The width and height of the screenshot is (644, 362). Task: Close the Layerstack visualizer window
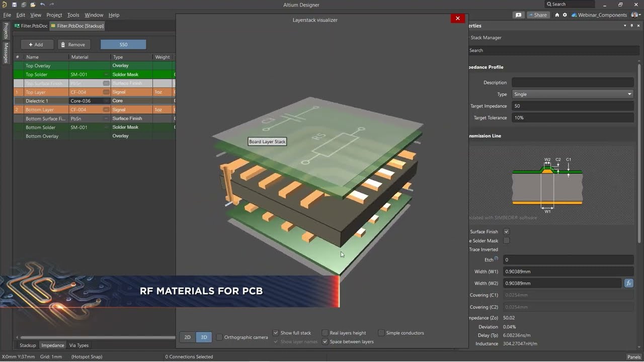[x=457, y=18]
